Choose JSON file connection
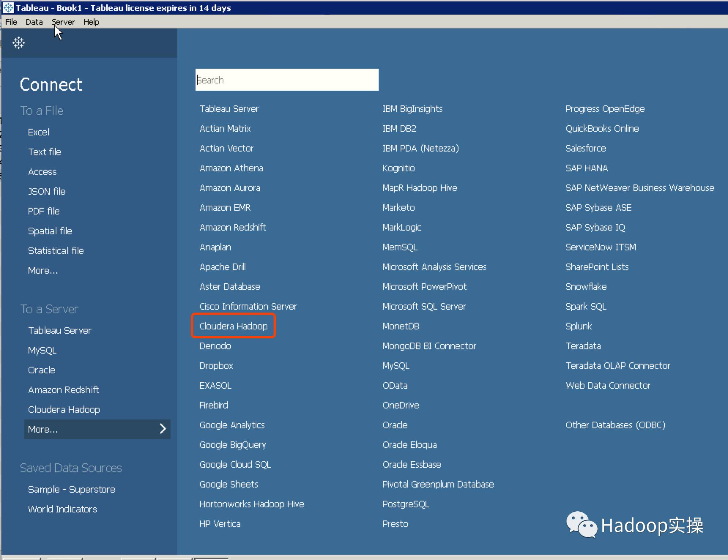728x560 pixels. click(x=47, y=191)
